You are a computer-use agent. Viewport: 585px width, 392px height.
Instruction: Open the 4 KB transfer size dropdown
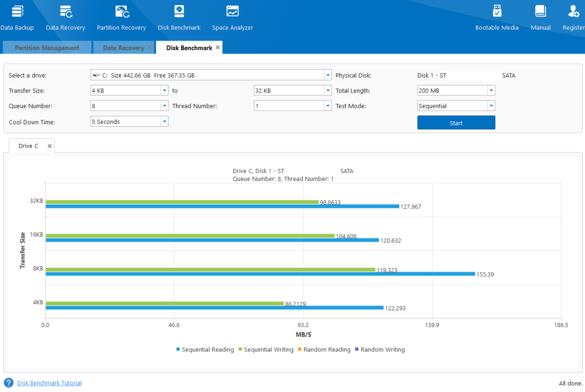[x=164, y=91]
